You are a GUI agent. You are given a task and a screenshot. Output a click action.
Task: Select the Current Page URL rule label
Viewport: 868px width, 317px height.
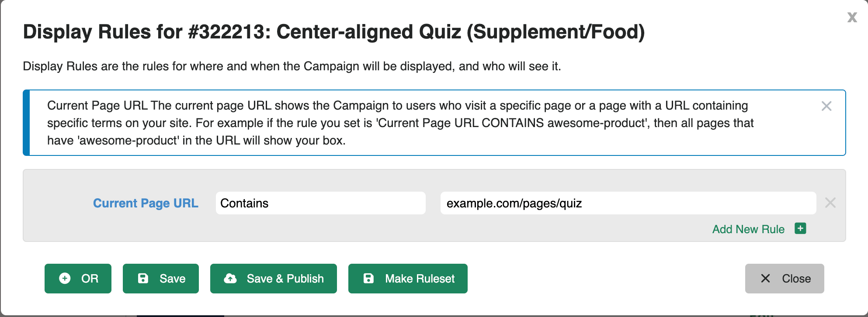(146, 203)
